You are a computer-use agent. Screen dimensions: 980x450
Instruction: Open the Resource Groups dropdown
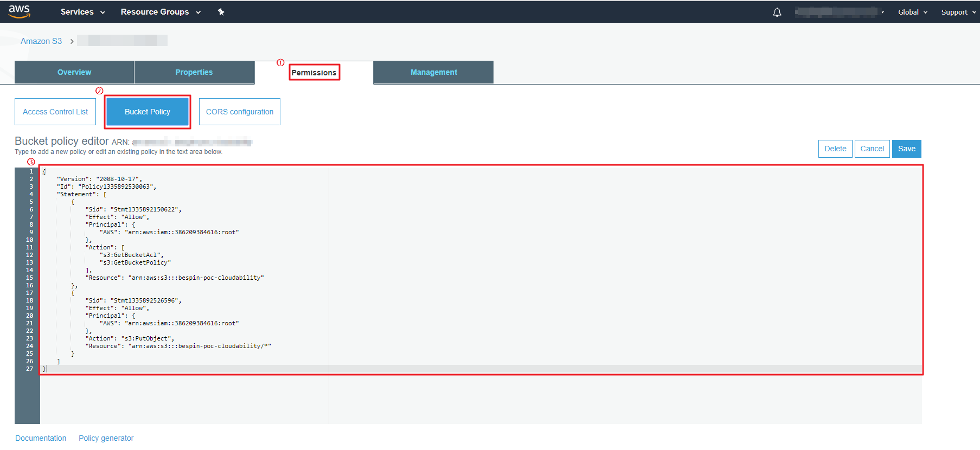pyautogui.click(x=160, y=12)
